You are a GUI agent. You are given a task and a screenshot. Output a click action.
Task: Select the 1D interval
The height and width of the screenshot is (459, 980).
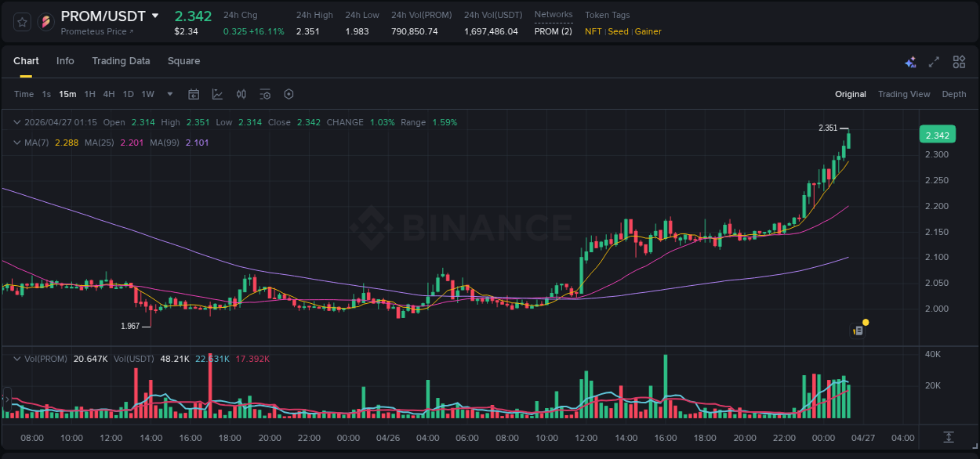pos(128,94)
